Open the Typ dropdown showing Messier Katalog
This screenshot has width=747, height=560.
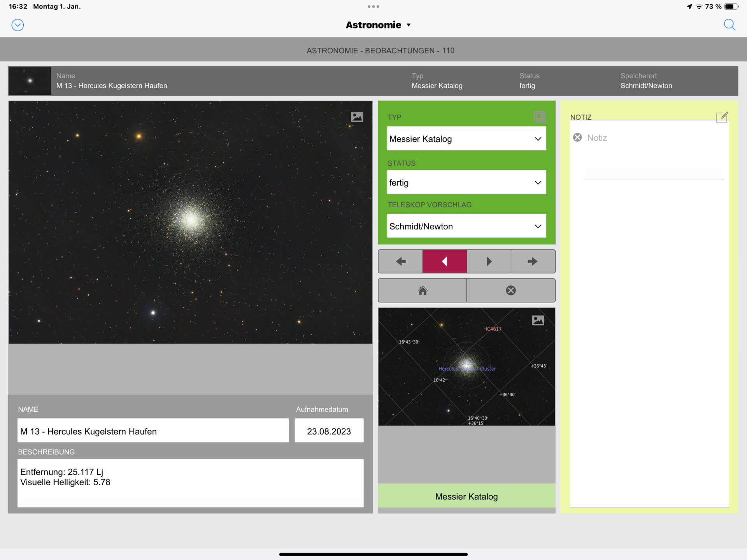[x=466, y=138]
